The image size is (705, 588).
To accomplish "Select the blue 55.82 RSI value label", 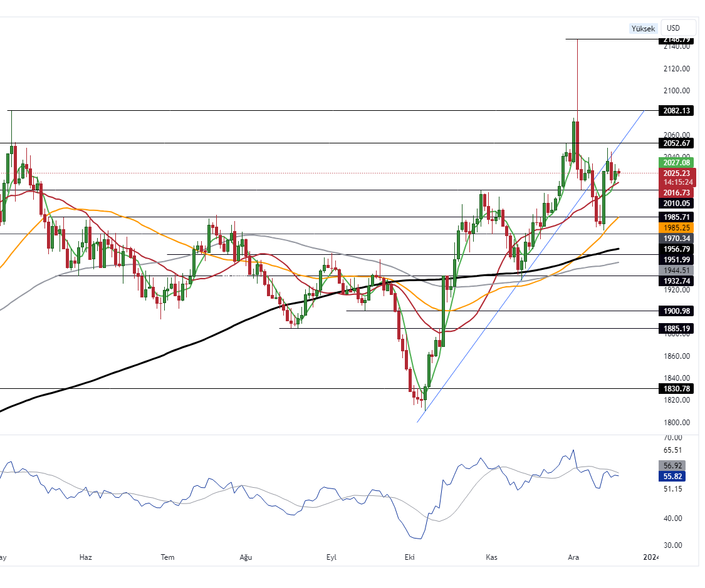I will tap(672, 477).
